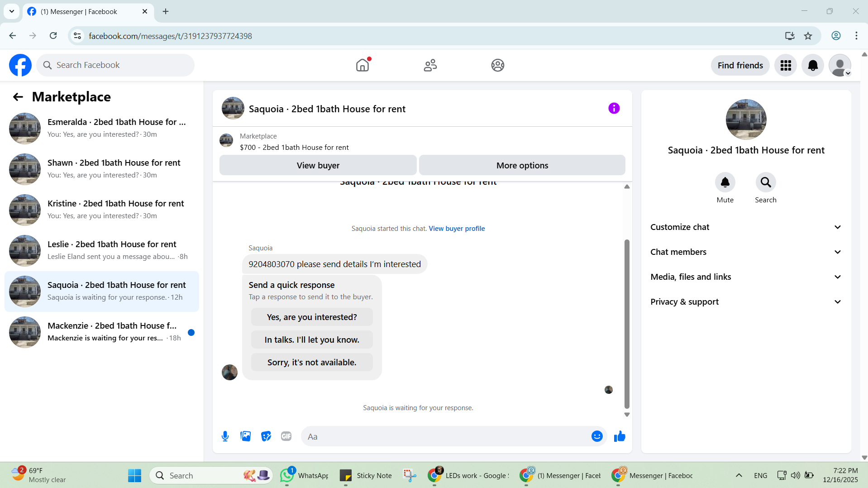The height and width of the screenshot is (488, 868).
Task: Send quick response "Yes, are you interested?"
Action: point(312,317)
